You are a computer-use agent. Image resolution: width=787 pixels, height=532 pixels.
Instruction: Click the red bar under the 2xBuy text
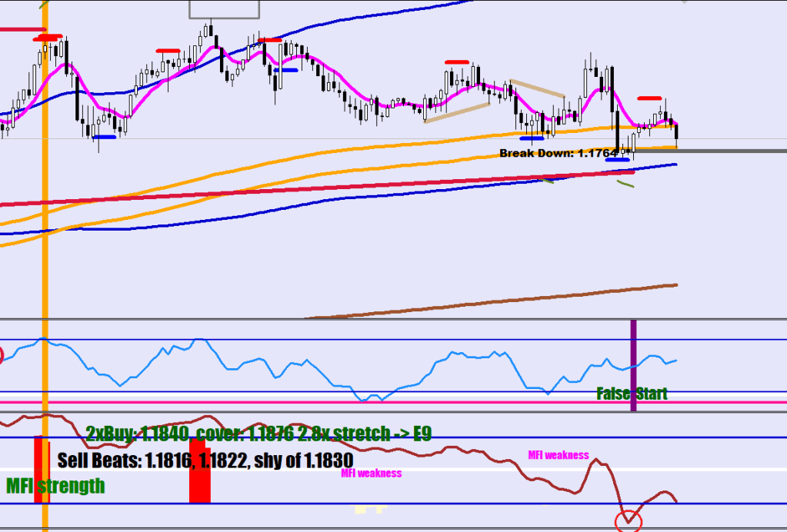199,470
